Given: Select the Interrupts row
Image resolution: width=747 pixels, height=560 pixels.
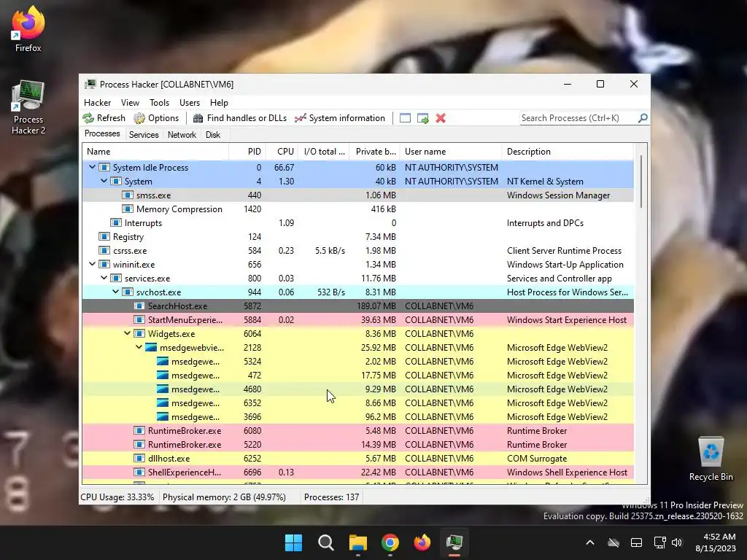Looking at the screenshot, I should tap(357, 223).
